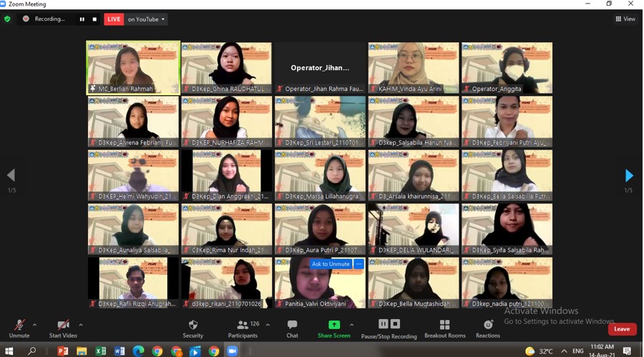Click the red Leave button
Viewport: 644px width, 357px height.
click(x=622, y=329)
